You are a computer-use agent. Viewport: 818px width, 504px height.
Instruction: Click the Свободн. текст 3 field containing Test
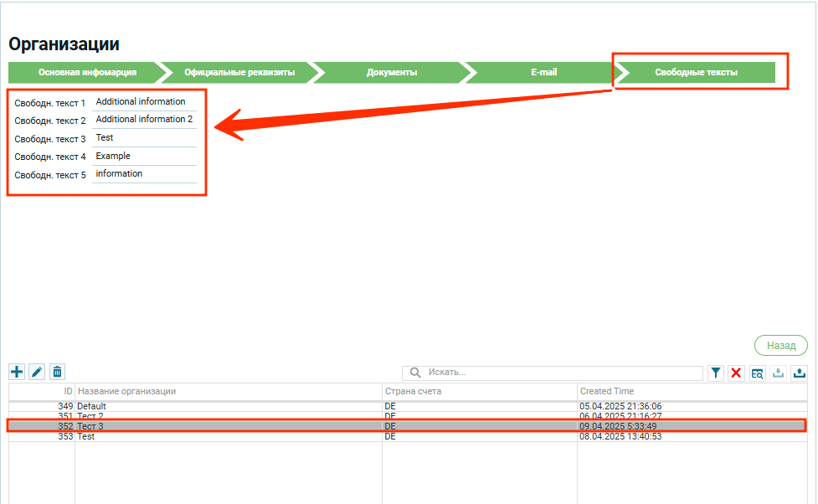pos(145,138)
